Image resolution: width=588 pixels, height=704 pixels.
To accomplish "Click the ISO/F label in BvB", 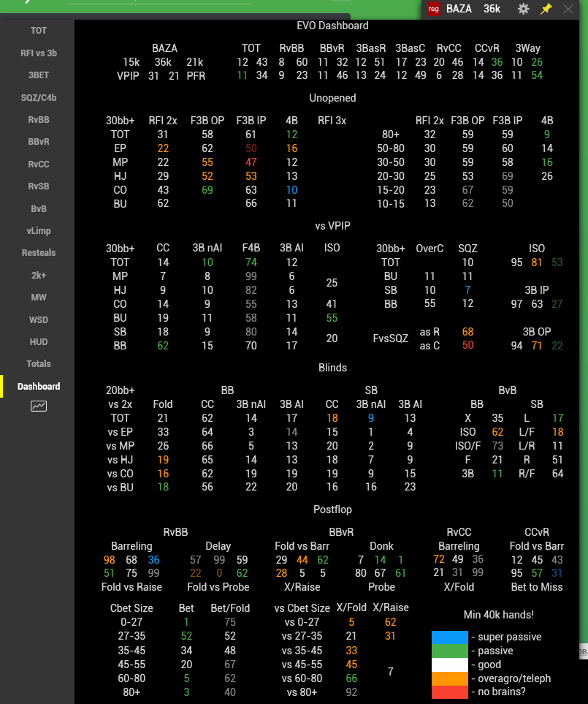I will [x=467, y=446].
